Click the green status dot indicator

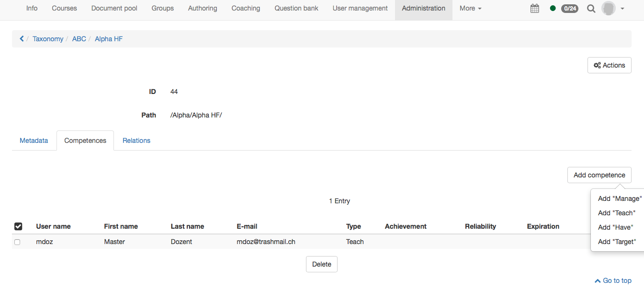click(552, 8)
